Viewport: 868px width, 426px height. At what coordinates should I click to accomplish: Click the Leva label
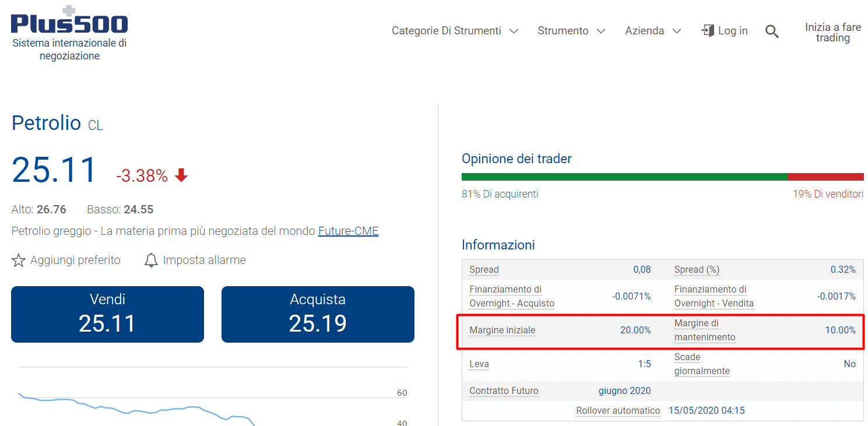479,364
